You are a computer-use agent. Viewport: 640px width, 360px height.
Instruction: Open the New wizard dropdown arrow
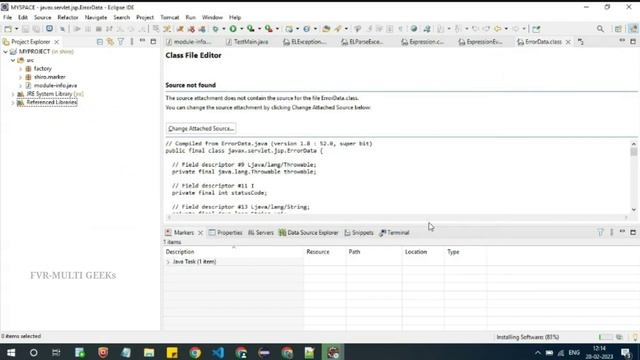[x=17, y=29]
